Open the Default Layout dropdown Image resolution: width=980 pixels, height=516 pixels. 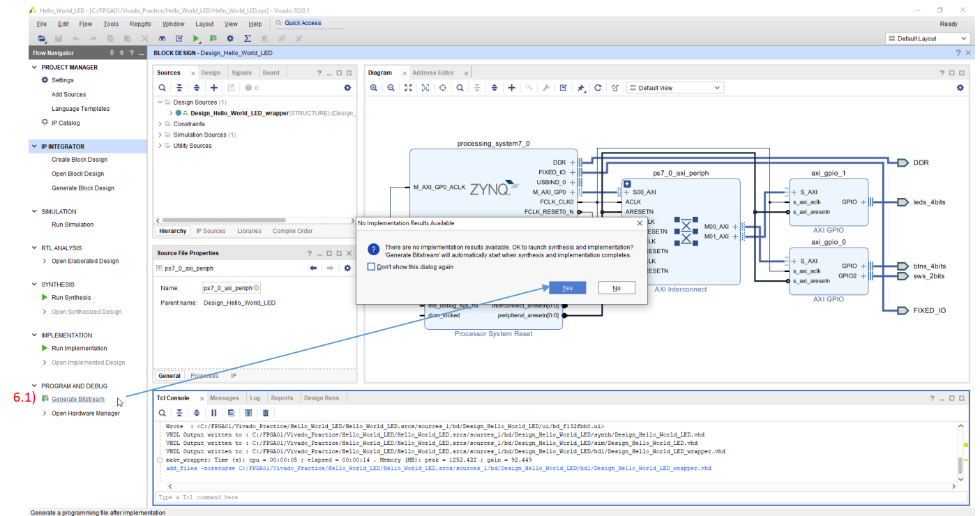click(928, 38)
